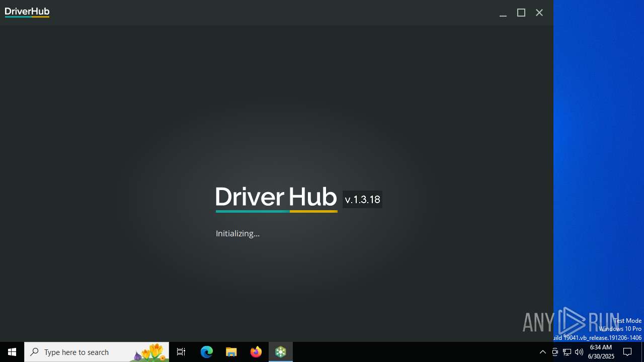The width and height of the screenshot is (644, 362).
Task: Focus the Type here to search box
Action: point(97,352)
